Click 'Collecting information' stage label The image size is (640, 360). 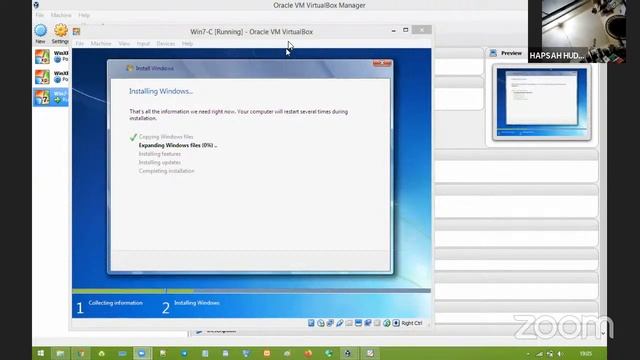click(x=116, y=303)
